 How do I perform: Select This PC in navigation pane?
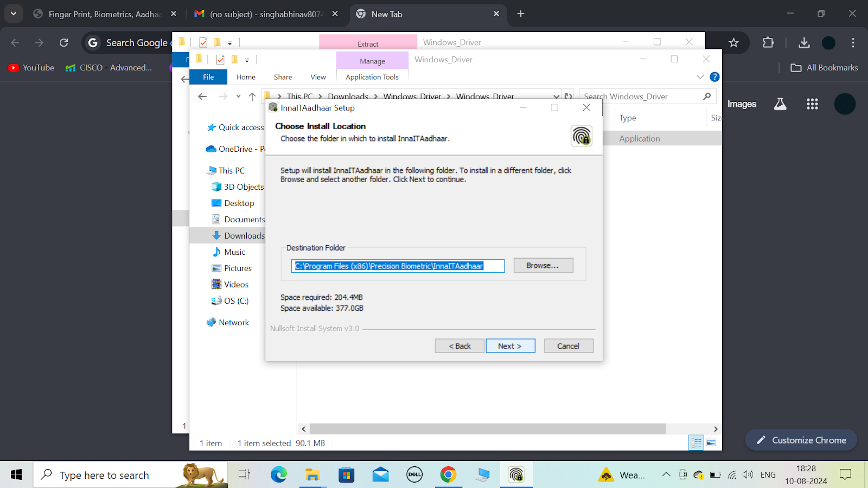coord(226,171)
